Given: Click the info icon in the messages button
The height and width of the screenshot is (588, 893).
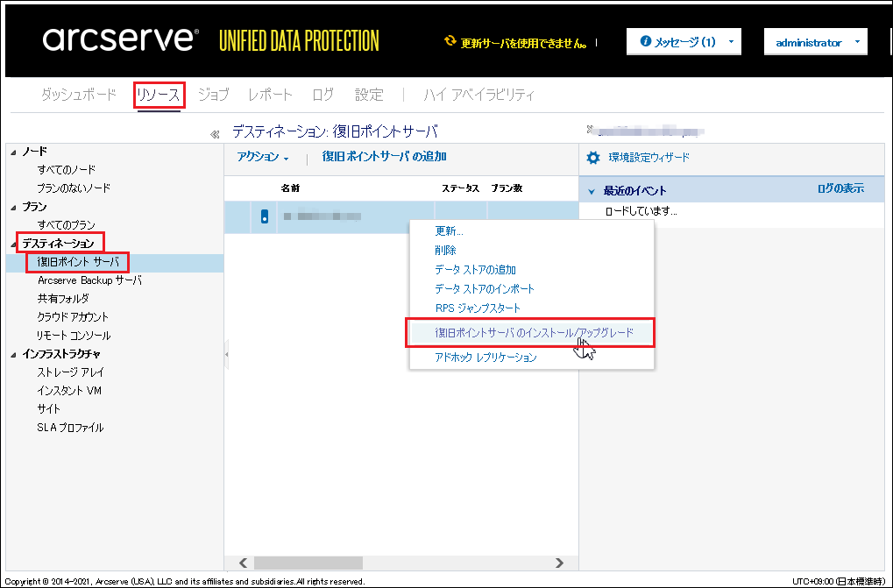Looking at the screenshot, I should (645, 41).
